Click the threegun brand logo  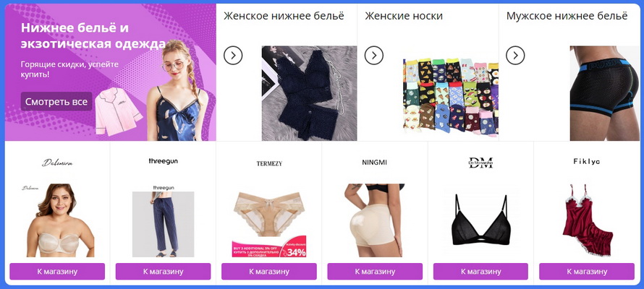coord(163,162)
